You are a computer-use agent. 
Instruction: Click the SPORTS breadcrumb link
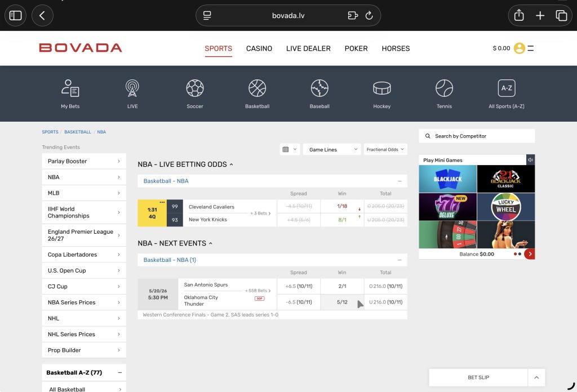(50, 132)
